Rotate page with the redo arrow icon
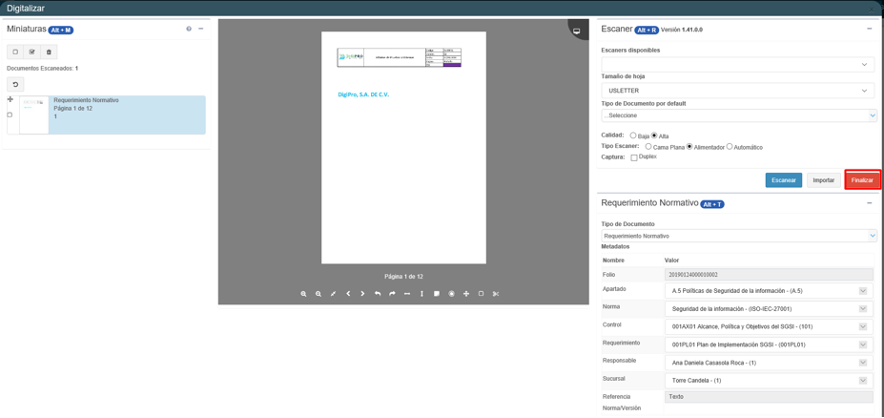Screen dimensions: 884x418 coord(392,293)
